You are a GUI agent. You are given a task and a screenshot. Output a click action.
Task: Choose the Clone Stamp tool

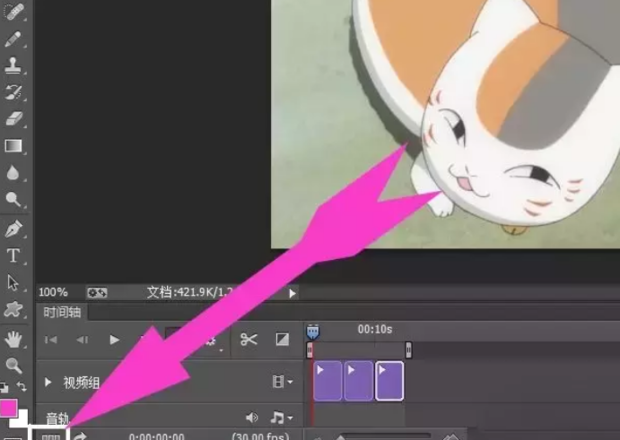click(13, 65)
